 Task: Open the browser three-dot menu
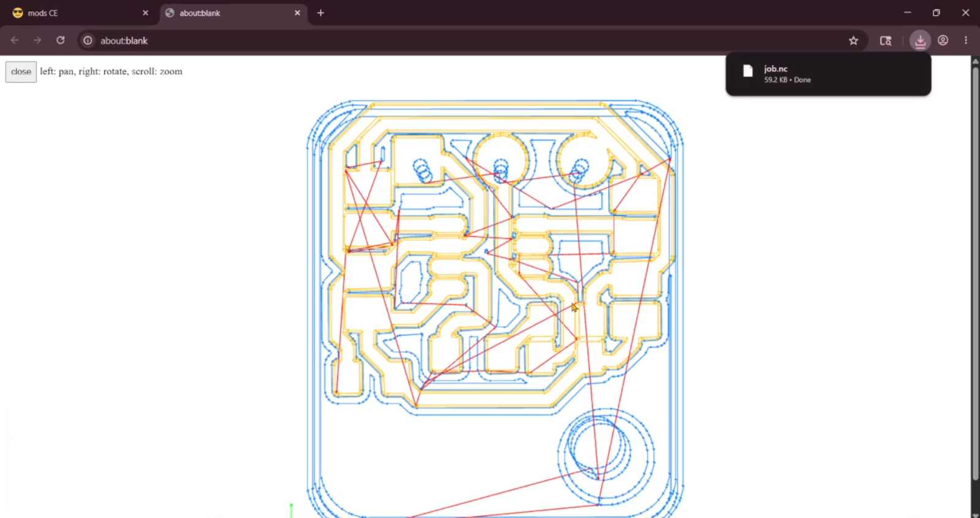tap(966, 40)
